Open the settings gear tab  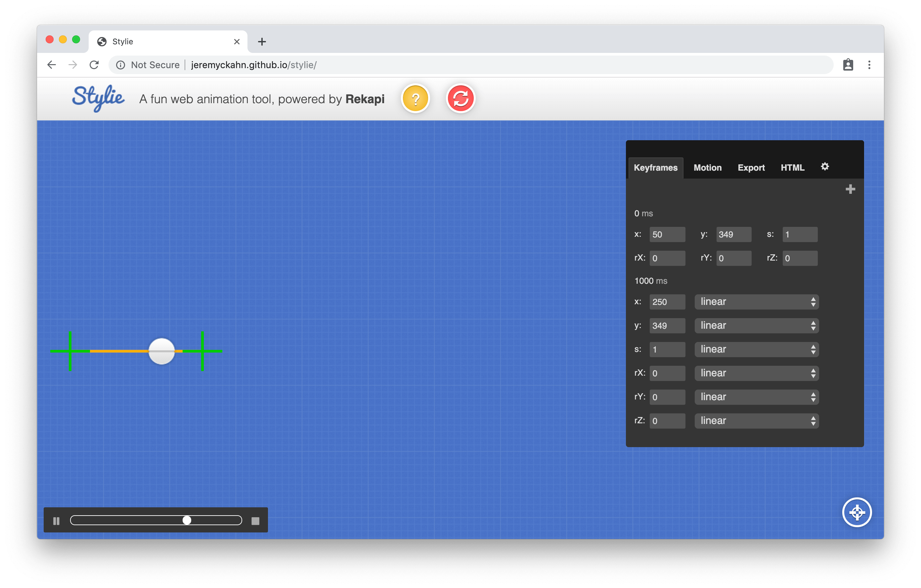825,166
